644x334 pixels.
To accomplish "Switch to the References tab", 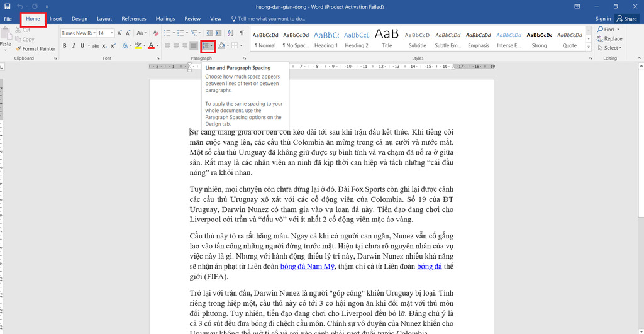I will [x=134, y=19].
